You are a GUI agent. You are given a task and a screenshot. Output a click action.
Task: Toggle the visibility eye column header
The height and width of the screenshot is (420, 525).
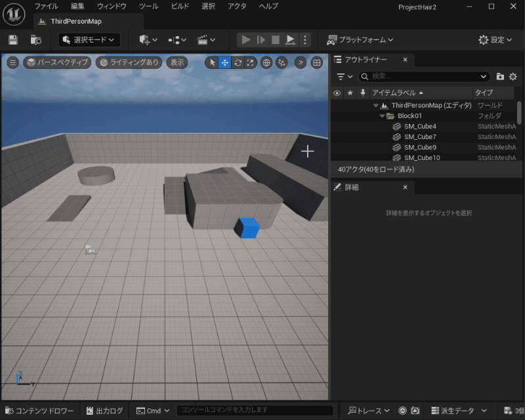pyautogui.click(x=337, y=93)
